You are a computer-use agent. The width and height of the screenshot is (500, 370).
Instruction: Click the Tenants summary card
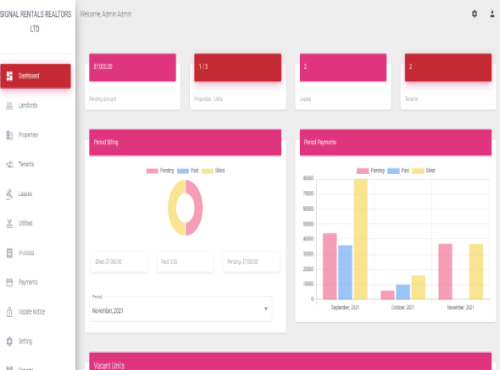point(448,82)
